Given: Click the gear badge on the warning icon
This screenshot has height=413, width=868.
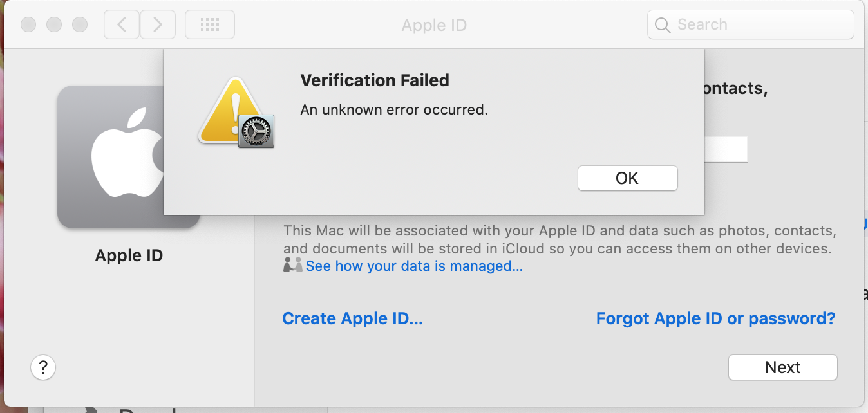Looking at the screenshot, I should pyautogui.click(x=256, y=132).
